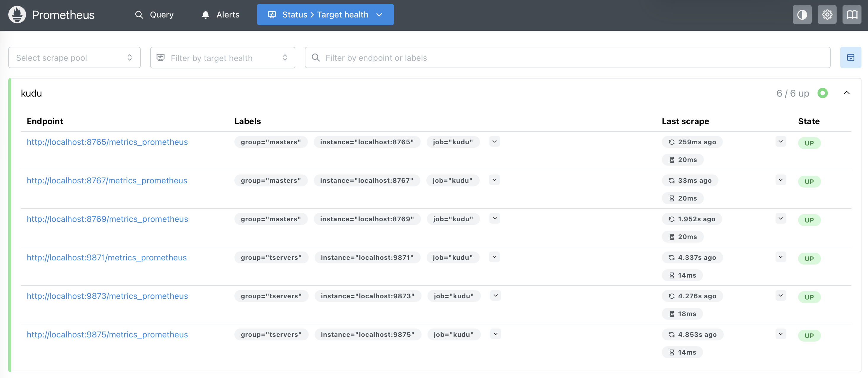Click the instance="localhost:8769" label chip
Screen dimensions: 868x378
pyautogui.click(x=367, y=219)
